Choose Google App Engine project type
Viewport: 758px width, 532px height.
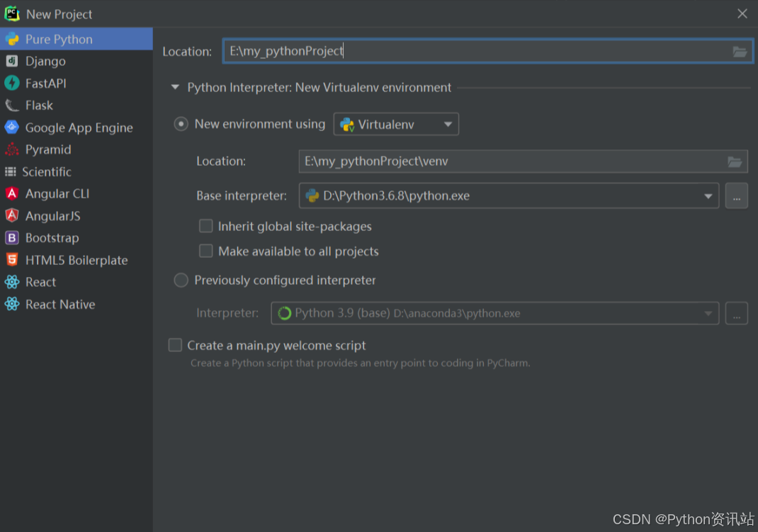tap(77, 127)
